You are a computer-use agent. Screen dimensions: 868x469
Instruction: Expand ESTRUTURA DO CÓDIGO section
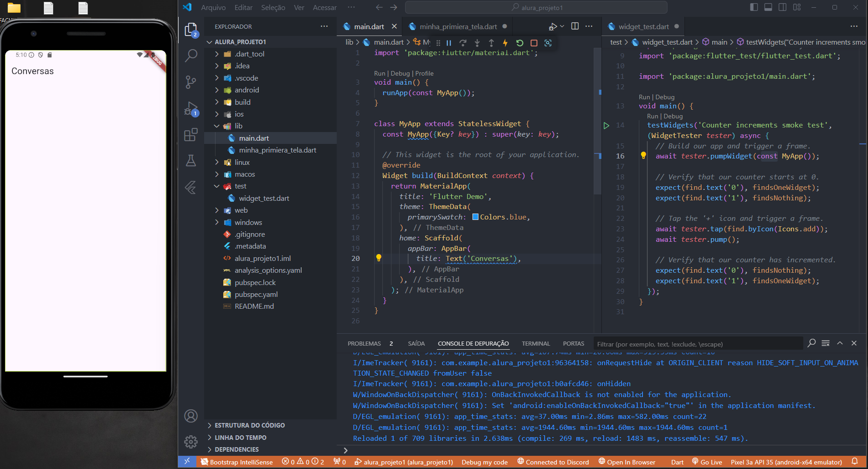tap(271, 425)
